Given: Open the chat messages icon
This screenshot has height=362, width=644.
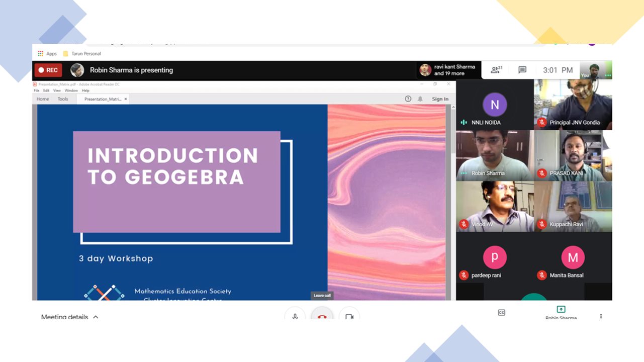Looking at the screenshot, I should [x=522, y=70].
